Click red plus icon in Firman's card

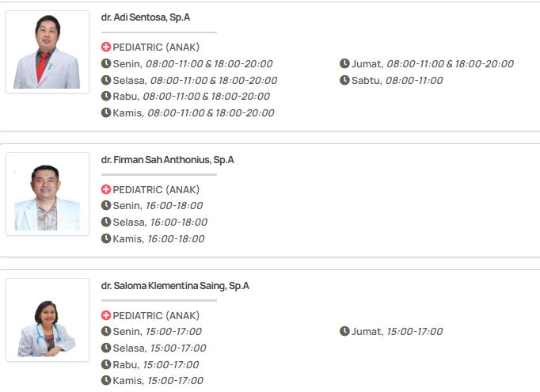pyautogui.click(x=106, y=190)
